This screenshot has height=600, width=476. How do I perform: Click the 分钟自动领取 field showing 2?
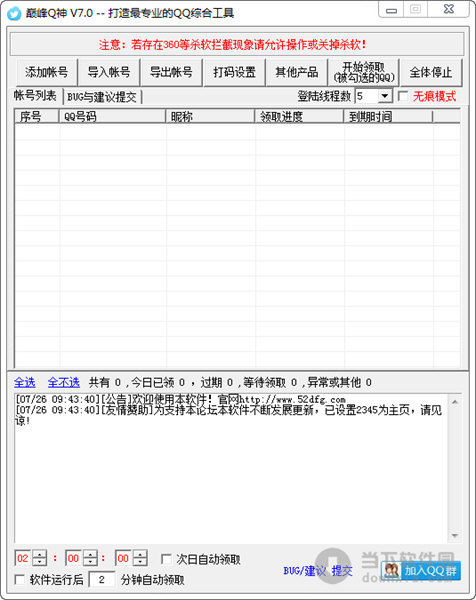point(102,579)
